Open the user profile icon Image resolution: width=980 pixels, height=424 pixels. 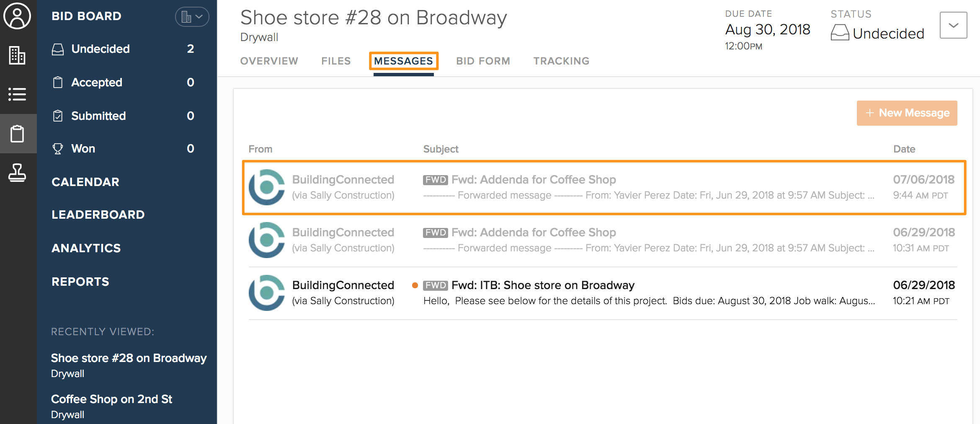17,16
